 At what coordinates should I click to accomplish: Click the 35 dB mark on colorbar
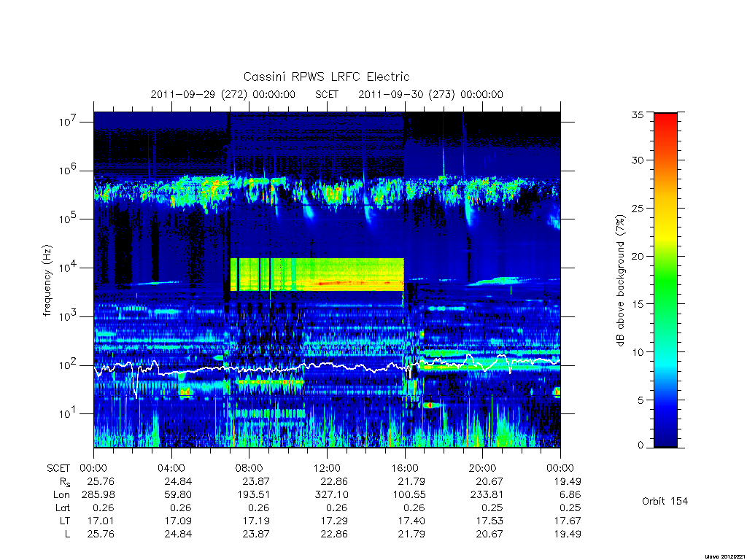(638, 114)
